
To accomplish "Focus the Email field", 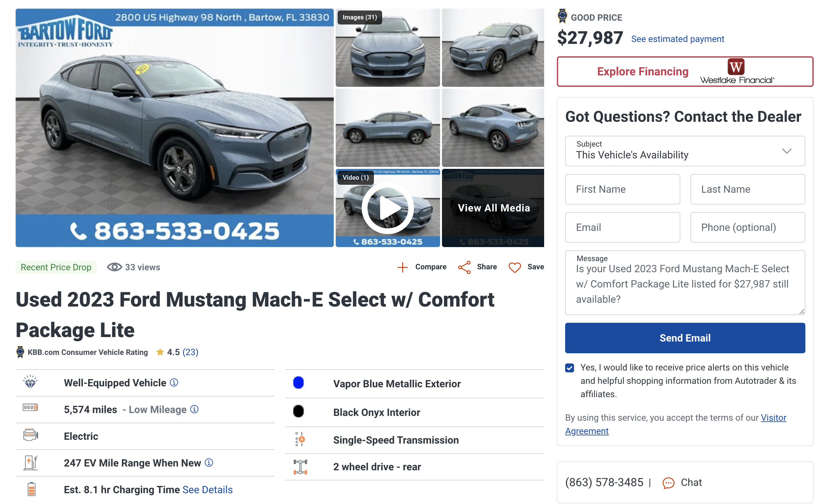I will 623,227.
